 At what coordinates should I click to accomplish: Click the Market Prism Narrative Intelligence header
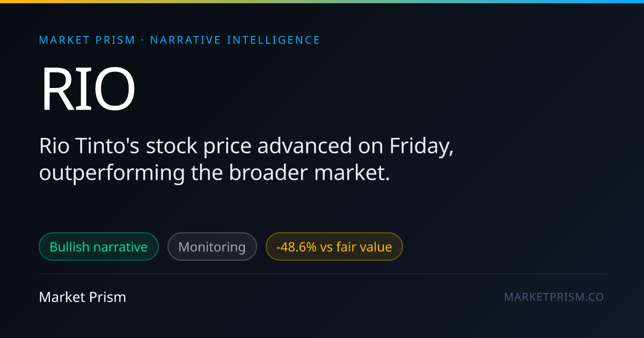[180, 40]
